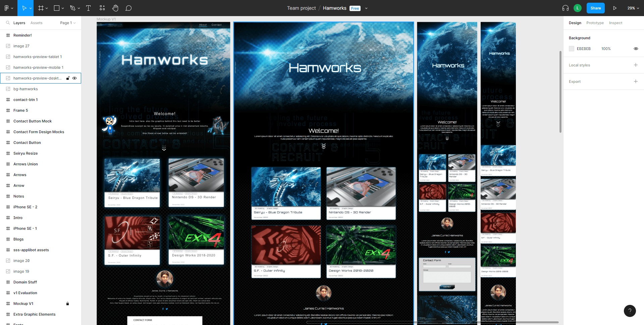Add an export setting with plus
644x325 pixels.
pyautogui.click(x=636, y=82)
